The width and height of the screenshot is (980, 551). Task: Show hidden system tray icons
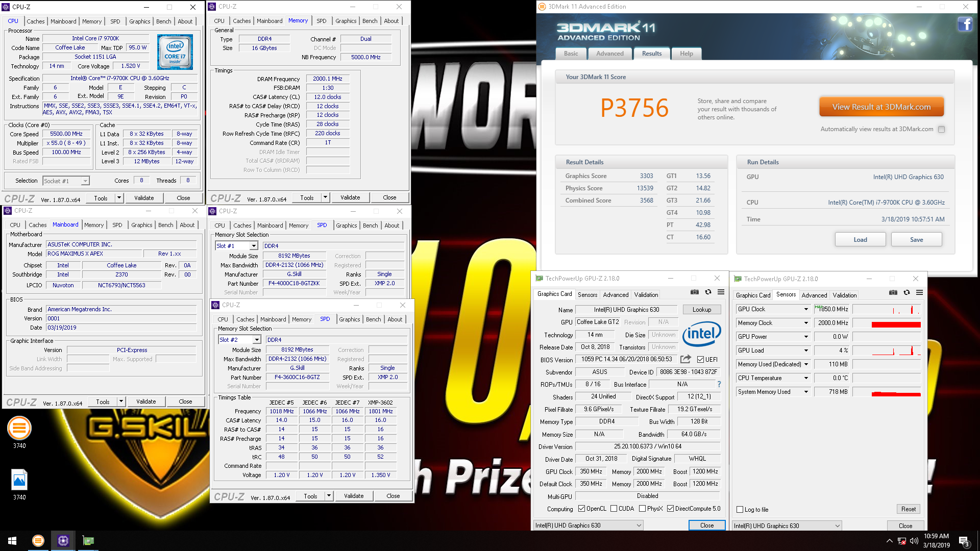[x=889, y=541]
